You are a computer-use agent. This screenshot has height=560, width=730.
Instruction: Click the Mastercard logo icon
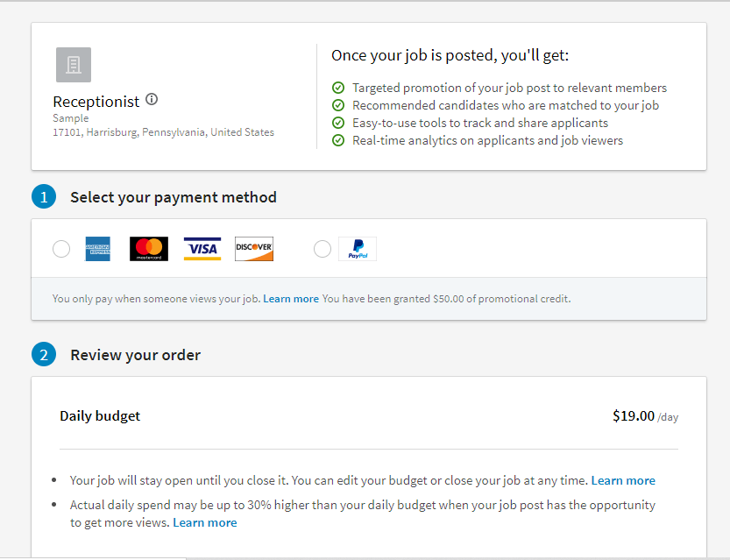point(149,249)
